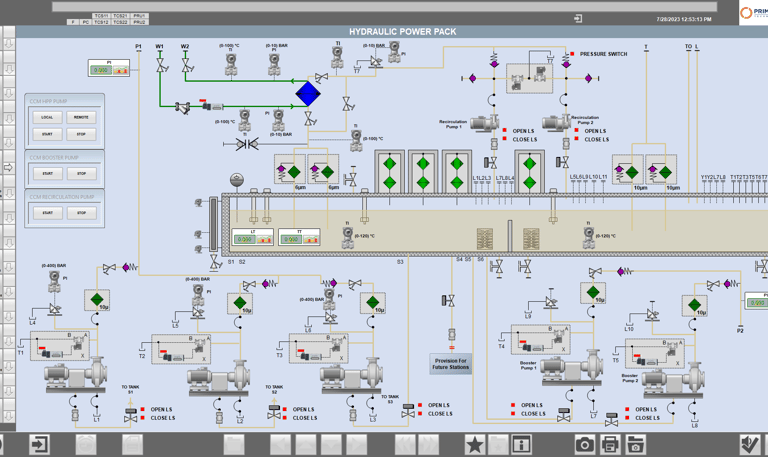Click STOP in CCM RECIRCULATION PUMP panel
The height and width of the screenshot is (457, 768).
tap(81, 213)
